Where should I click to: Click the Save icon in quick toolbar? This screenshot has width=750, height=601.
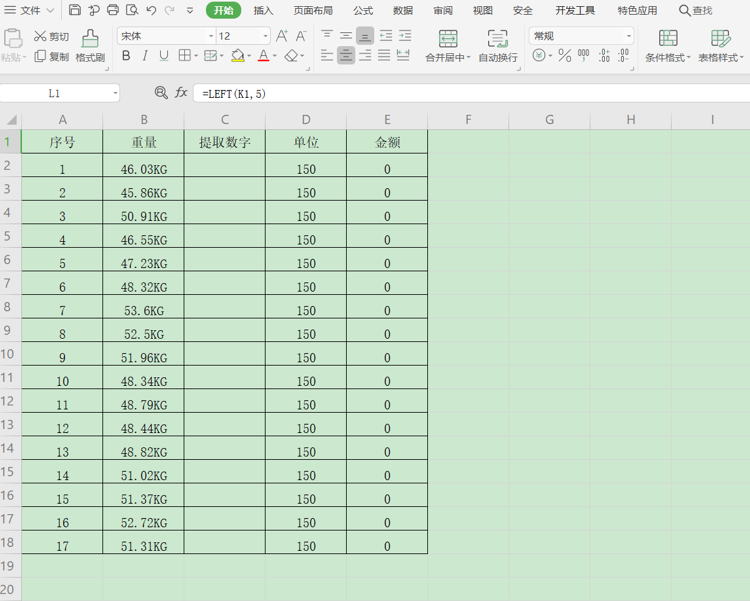[x=75, y=10]
